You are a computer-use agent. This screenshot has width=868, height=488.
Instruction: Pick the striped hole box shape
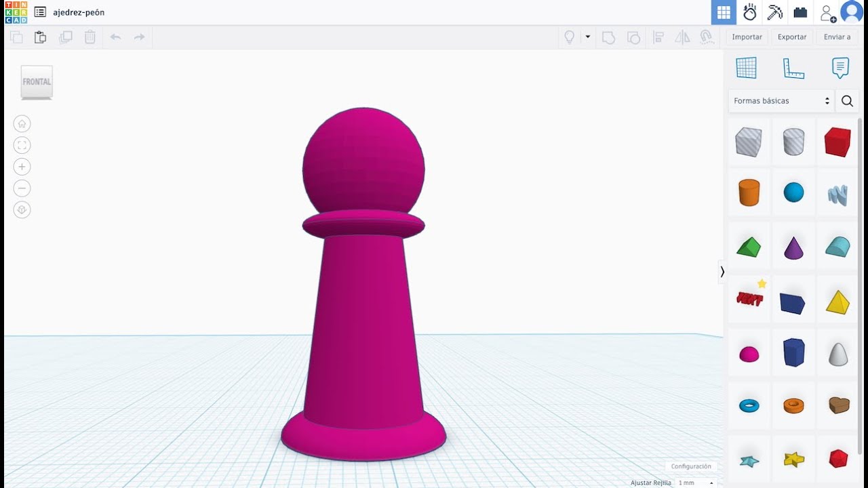[749, 142]
